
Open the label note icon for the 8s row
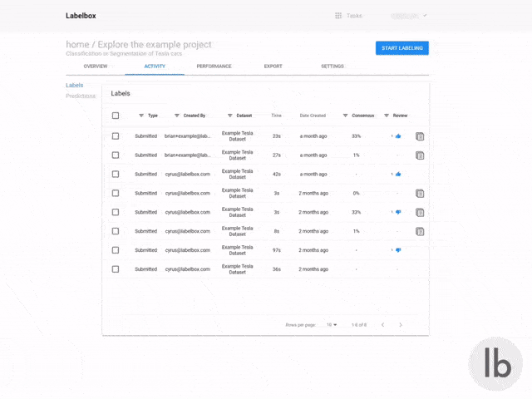pyautogui.click(x=420, y=231)
